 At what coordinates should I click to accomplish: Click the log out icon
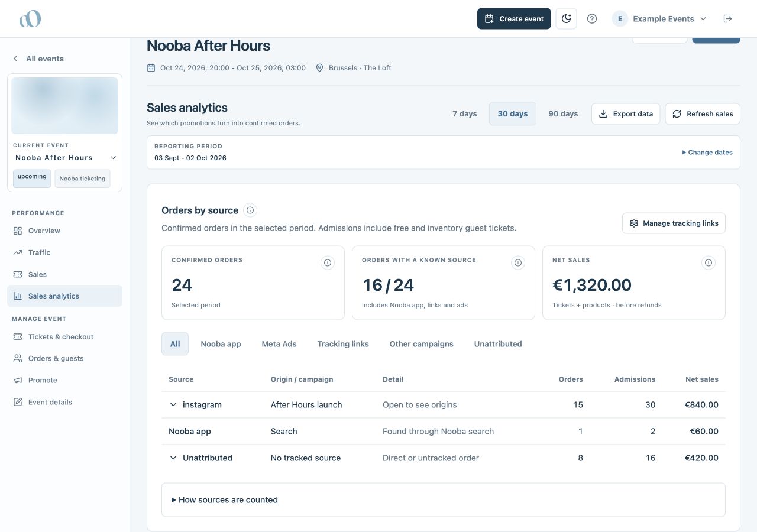[727, 19]
